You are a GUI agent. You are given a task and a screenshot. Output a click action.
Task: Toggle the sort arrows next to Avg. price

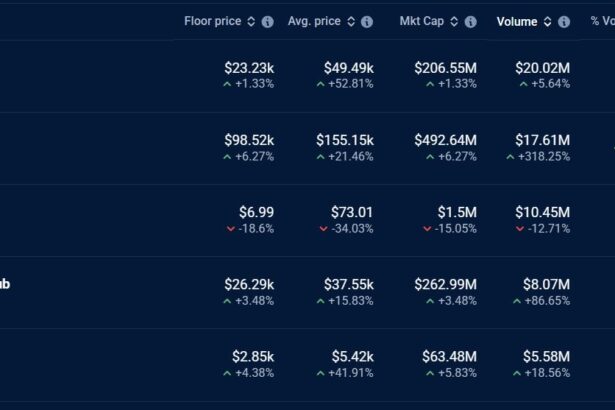pos(351,21)
